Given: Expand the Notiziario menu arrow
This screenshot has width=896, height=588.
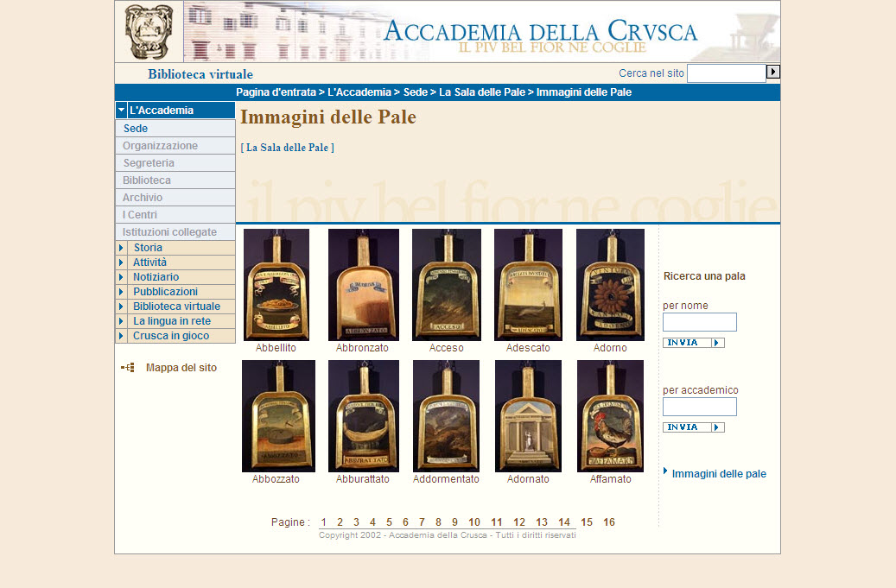Looking at the screenshot, I should pyautogui.click(x=121, y=277).
